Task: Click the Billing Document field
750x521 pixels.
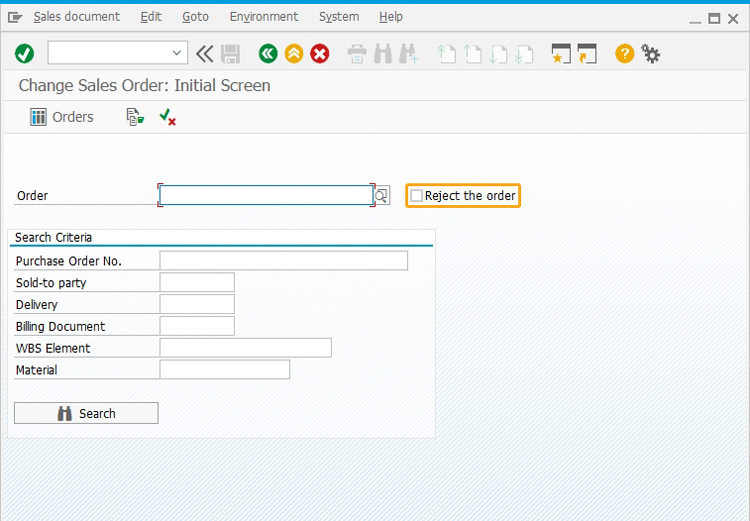Action: [x=197, y=326]
